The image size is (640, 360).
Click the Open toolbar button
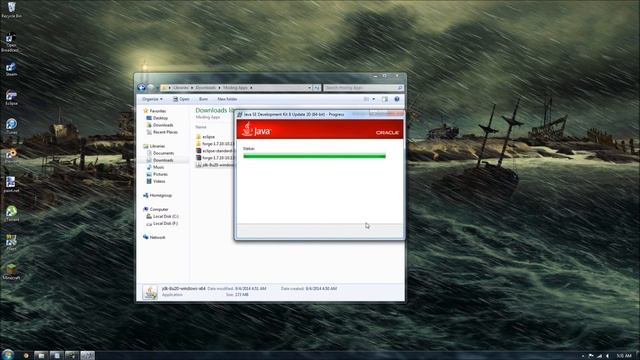point(181,99)
